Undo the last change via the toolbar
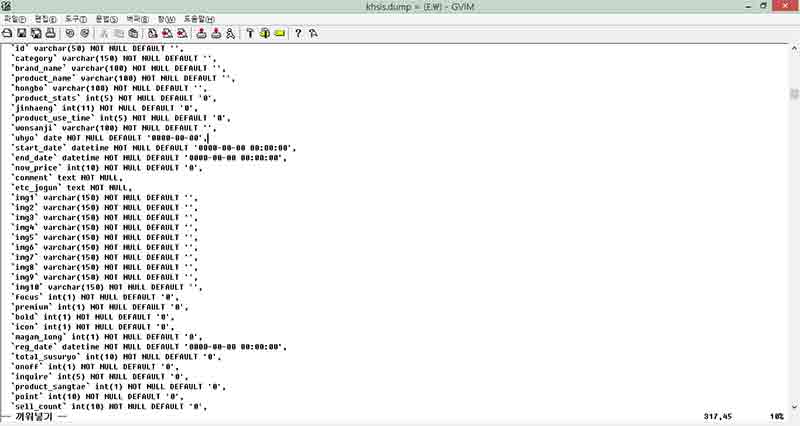Screen dimensions: 800x426 (x=70, y=33)
